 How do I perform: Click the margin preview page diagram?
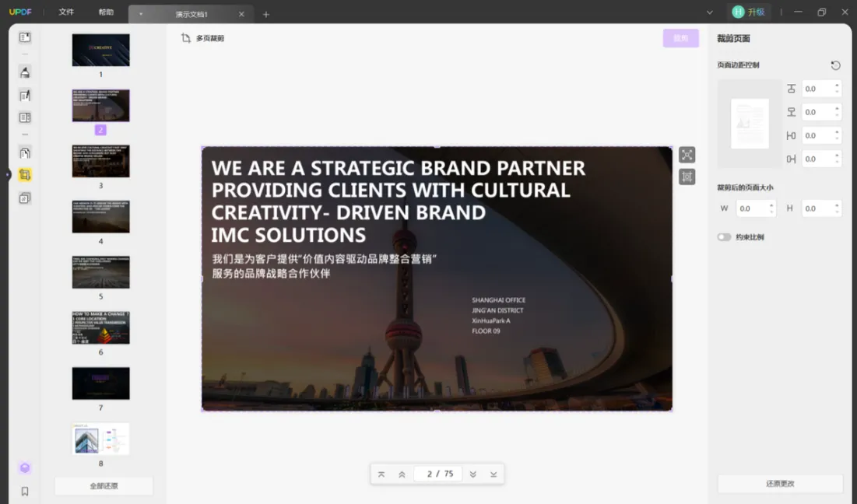pos(750,124)
